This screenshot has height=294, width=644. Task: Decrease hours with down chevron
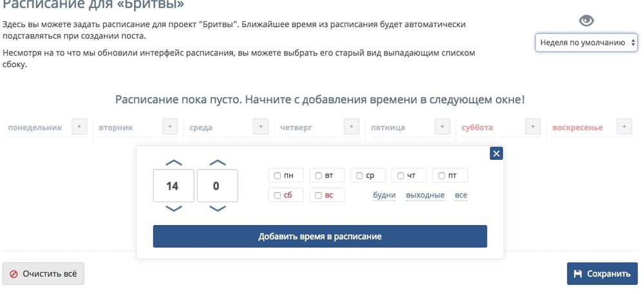click(x=173, y=208)
